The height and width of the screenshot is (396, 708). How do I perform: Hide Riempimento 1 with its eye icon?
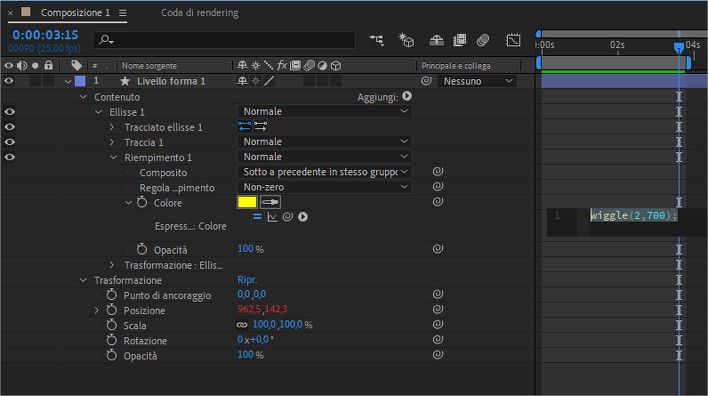coord(9,157)
